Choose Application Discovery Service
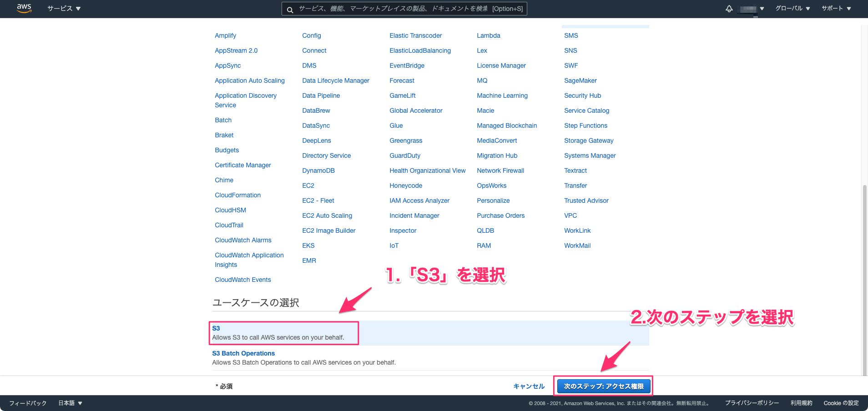 (246, 100)
